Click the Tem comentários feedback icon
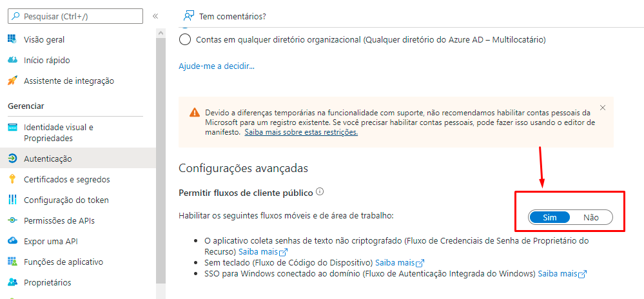 [x=188, y=16]
